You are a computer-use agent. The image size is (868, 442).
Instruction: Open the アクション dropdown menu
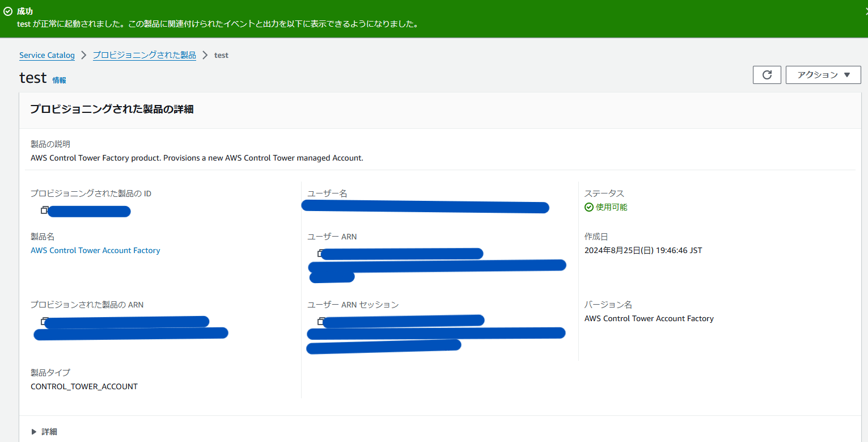pyautogui.click(x=823, y=75)
